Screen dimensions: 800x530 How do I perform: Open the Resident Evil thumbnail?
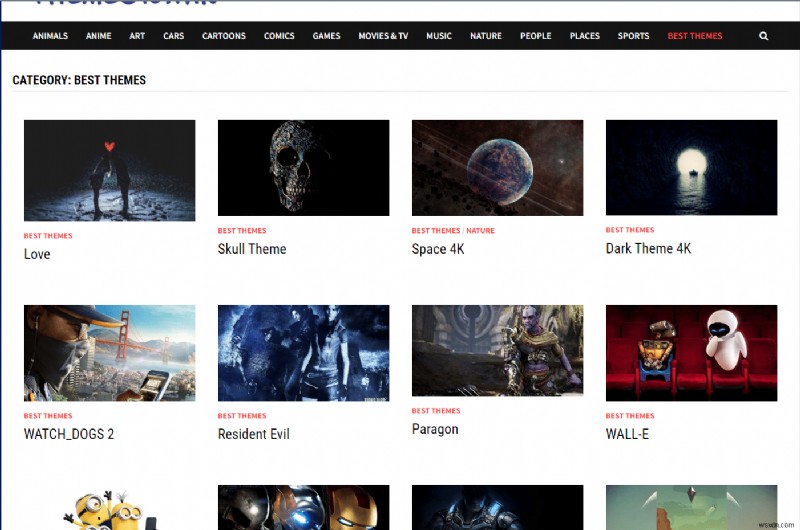click(304, 353)
